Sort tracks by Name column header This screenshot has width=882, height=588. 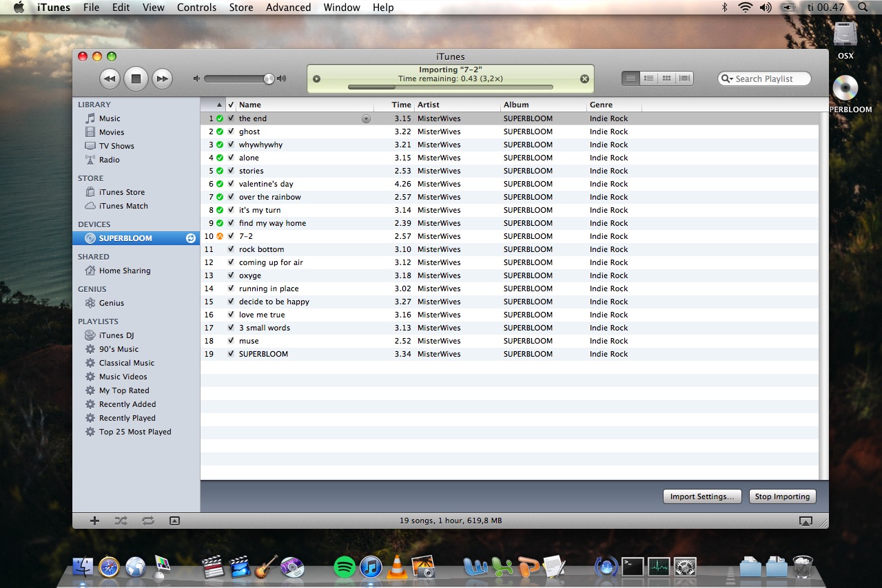point(305,105)
